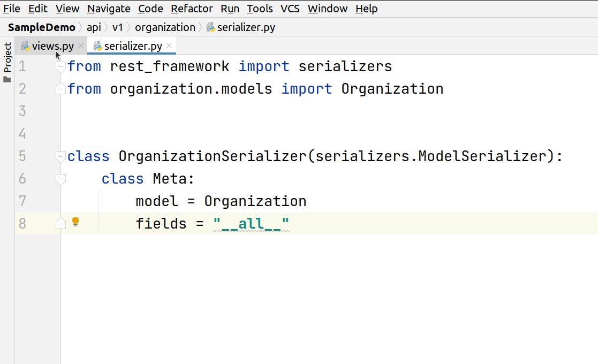Click the serializer.py icon in breadcrumb
Screen dimensions: 598x364
(x=211, y=27)
